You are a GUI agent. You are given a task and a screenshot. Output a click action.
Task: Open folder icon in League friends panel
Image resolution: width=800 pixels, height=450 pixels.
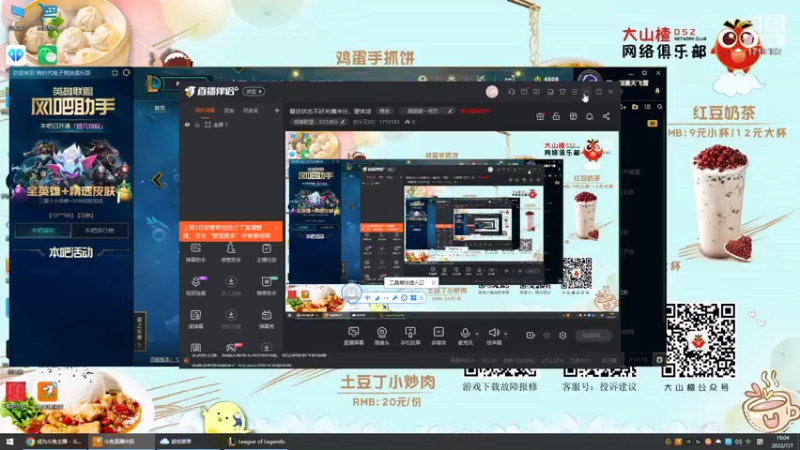[x=635, y=107]
